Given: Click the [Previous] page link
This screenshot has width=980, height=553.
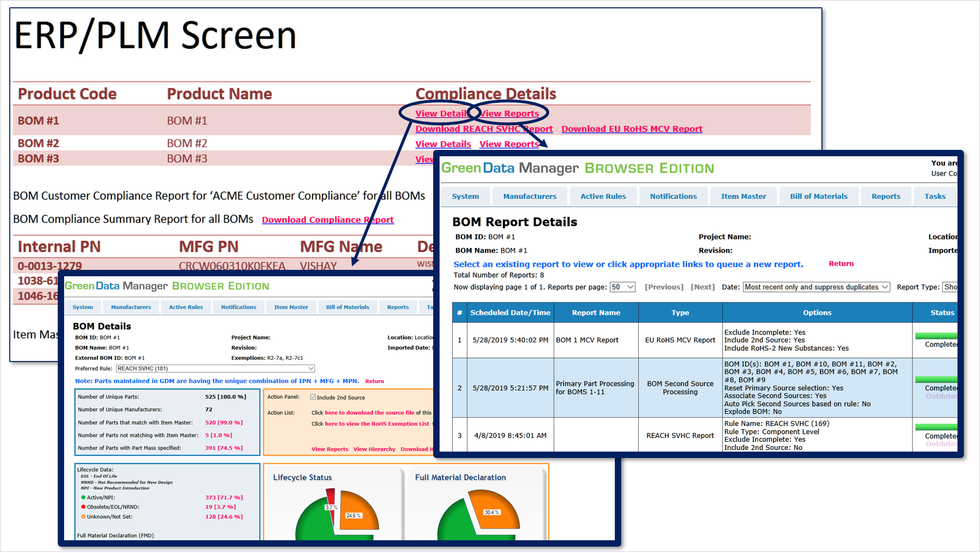Looking at the screenshot, I should click(x=664, y=287).
